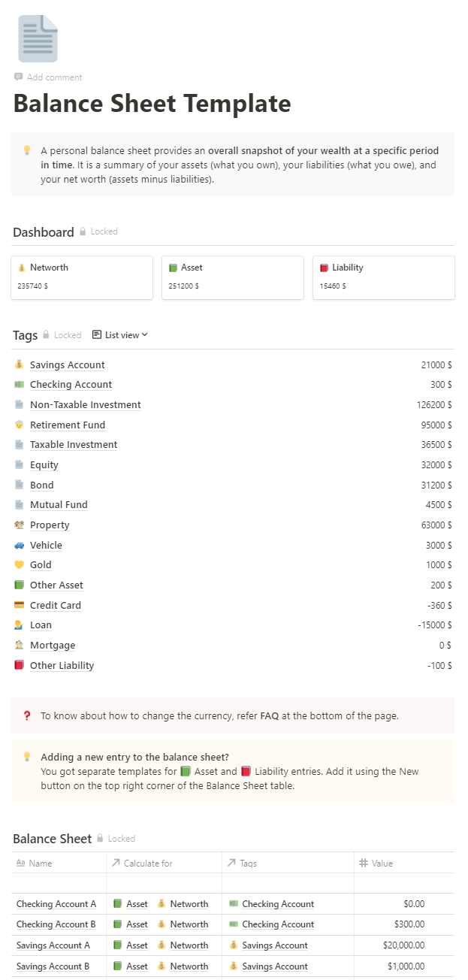The height and width of the screenshot is (980, 468).
Task: Click the Other Liability red book icon
Action: click(20, 666)
